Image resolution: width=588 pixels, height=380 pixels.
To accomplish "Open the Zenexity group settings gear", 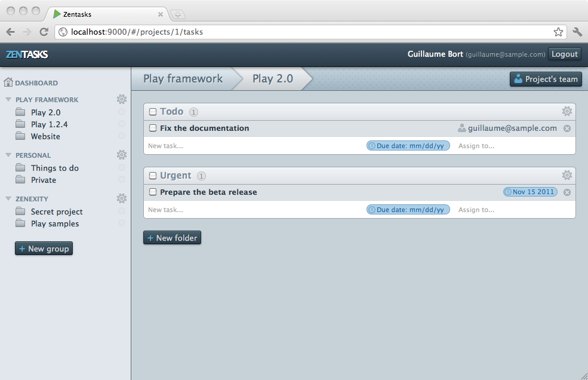I will [122, 198].
